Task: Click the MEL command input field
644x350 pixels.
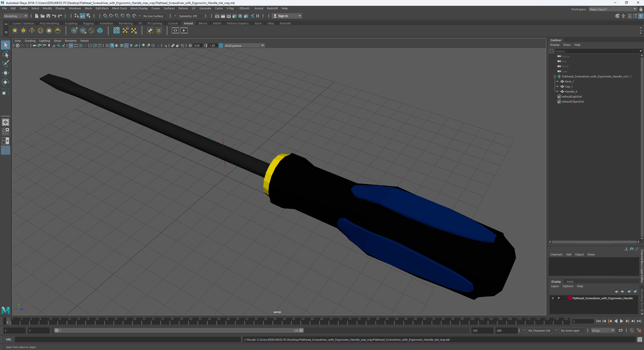Action: coord(128,339)
